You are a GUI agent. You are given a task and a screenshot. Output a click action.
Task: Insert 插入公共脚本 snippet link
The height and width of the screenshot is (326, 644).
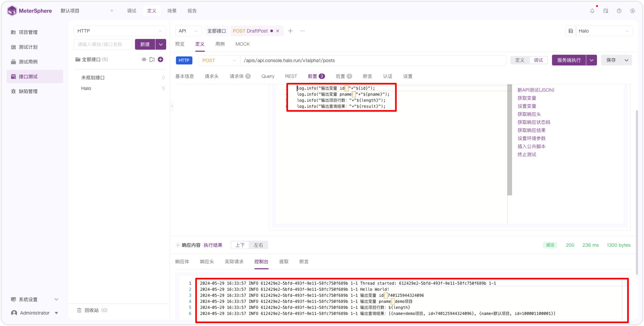pos(532,146)
